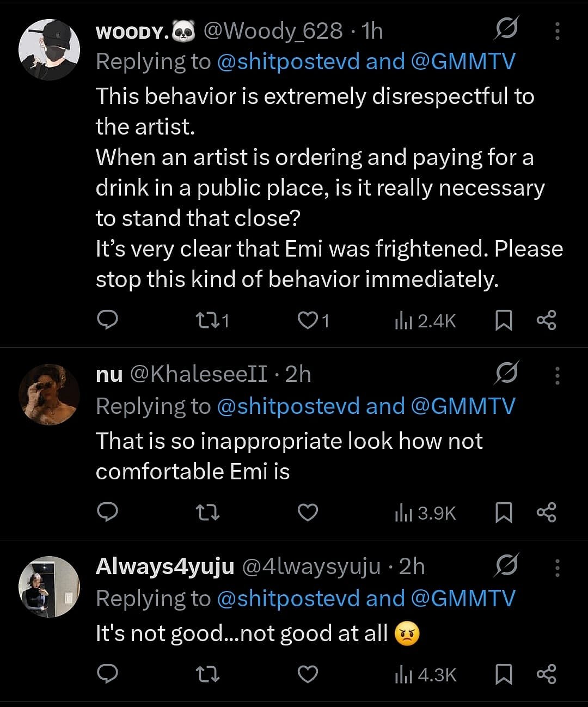Open @shitpostevd mention in KhaleseeII's reply
The width and height of the screenshot is (588, 707).
(288, 406)
